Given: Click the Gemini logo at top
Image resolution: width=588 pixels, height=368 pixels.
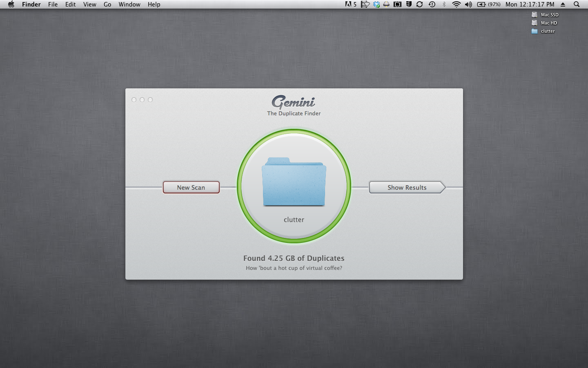Looking at the screenshot, I should tap(294, 102).
